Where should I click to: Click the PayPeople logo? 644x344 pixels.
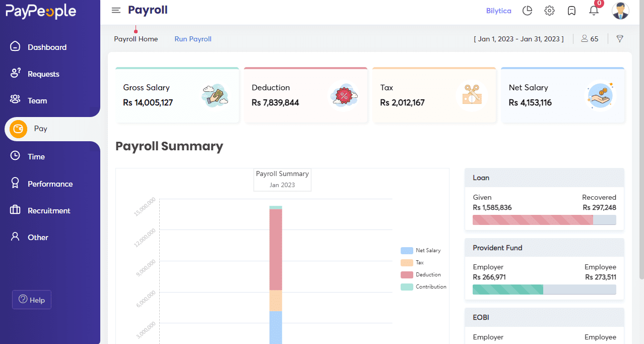click(x=41, y=11)
